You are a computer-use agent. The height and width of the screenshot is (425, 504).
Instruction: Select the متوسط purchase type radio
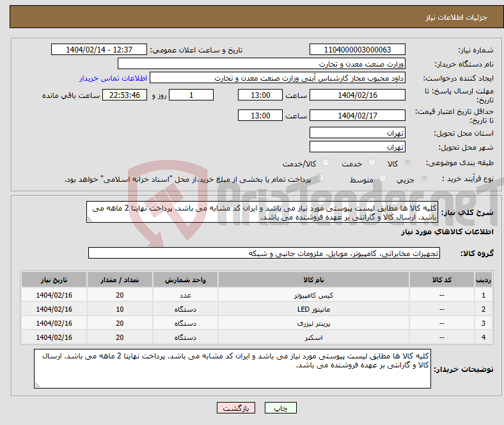click(x=382, y=178)
